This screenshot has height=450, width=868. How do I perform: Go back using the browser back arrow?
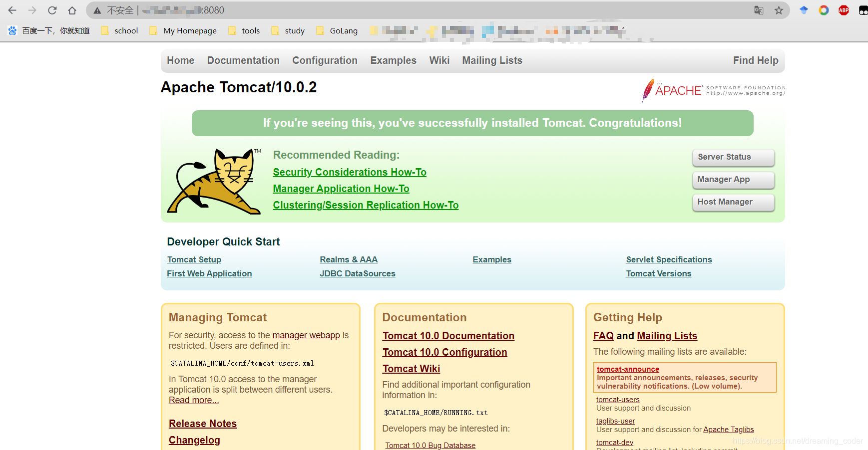point(12,10)
